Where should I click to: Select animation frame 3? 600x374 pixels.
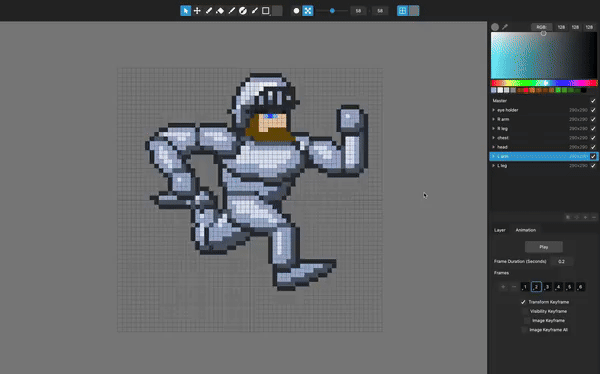tap(547, 287)
